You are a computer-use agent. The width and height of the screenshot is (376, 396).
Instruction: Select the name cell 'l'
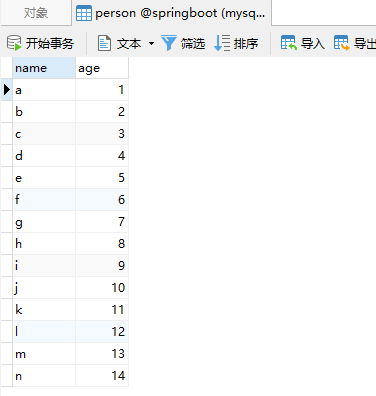pyautogui.click(x=44, y=332)
